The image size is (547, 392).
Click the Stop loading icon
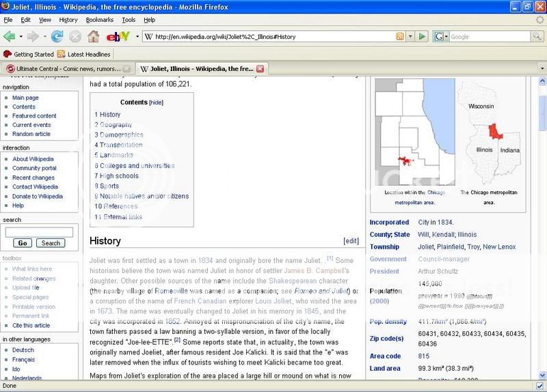(75, 36)
